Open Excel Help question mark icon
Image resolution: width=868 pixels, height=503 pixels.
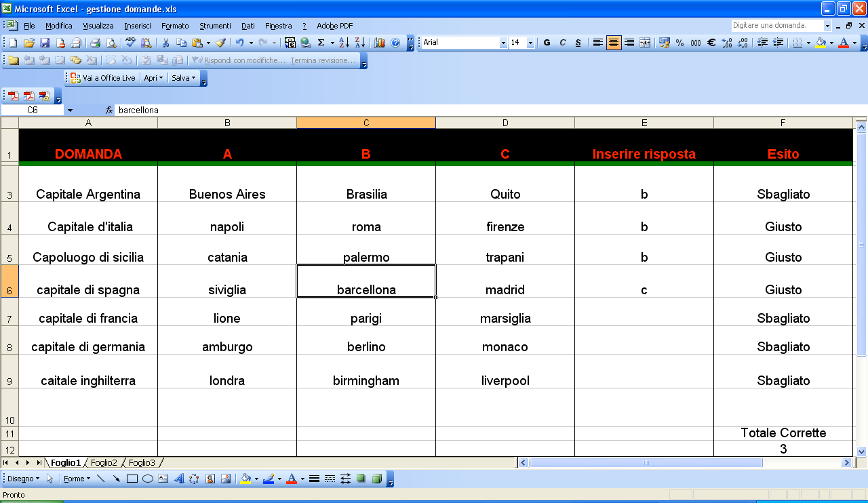click(x=395, y=43)
